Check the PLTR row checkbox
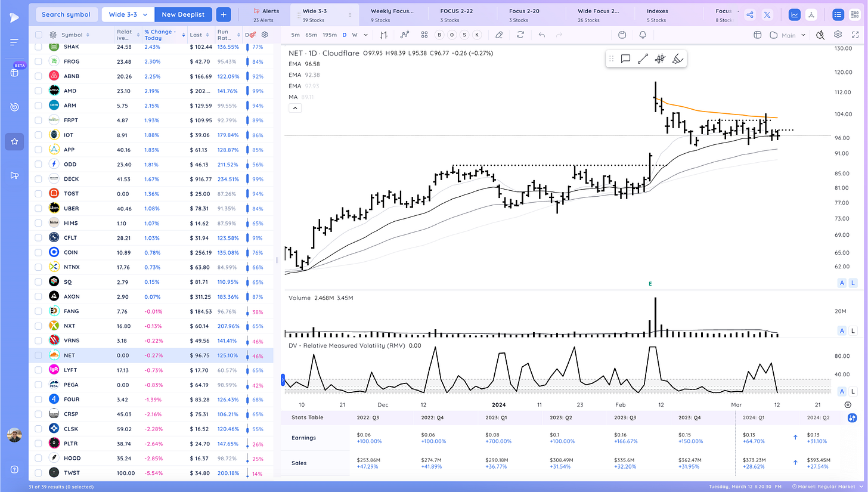Screen dimensions: 868x492 [x=38, y=444]
